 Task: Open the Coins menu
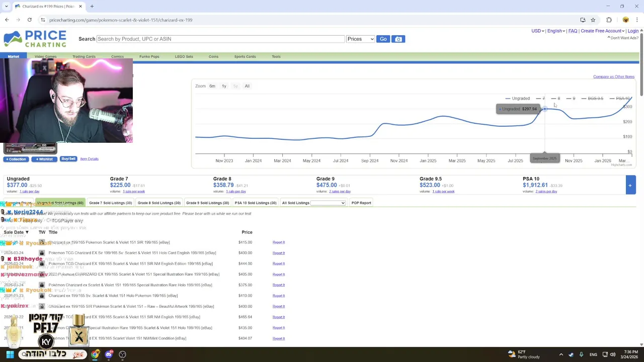pos(213,56)
